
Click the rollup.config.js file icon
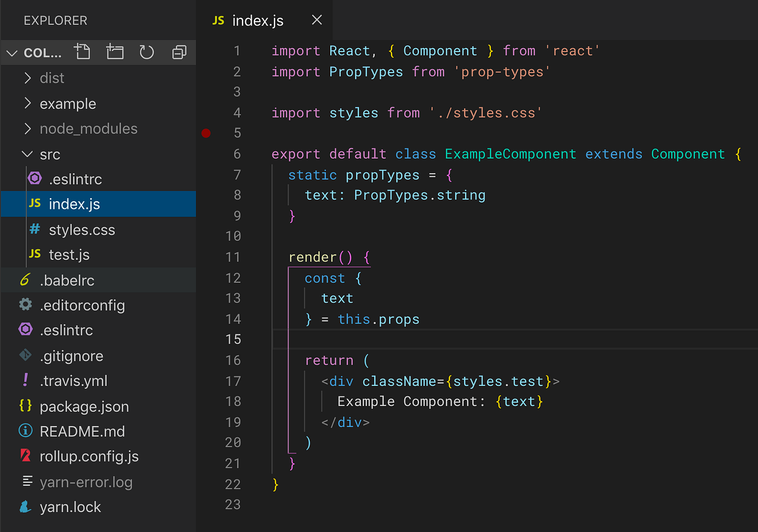(x=25, y=455)
